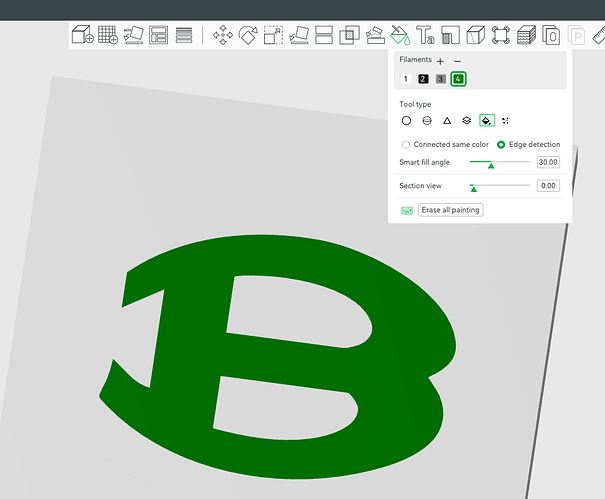Screen dimensions: 605x499
Task: Select Connected same color option
Action: coord(445,144)
